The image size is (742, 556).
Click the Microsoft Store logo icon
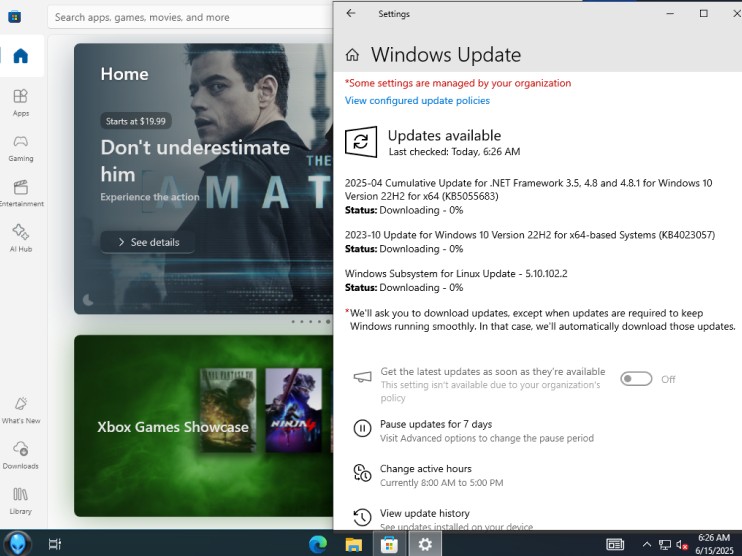coord(14,17)
